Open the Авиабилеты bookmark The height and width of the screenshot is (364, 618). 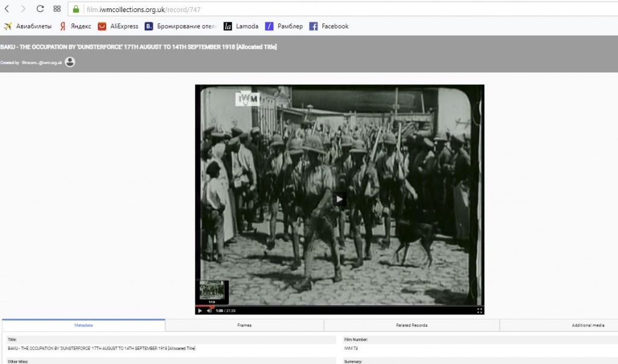[x=28, y=27]
